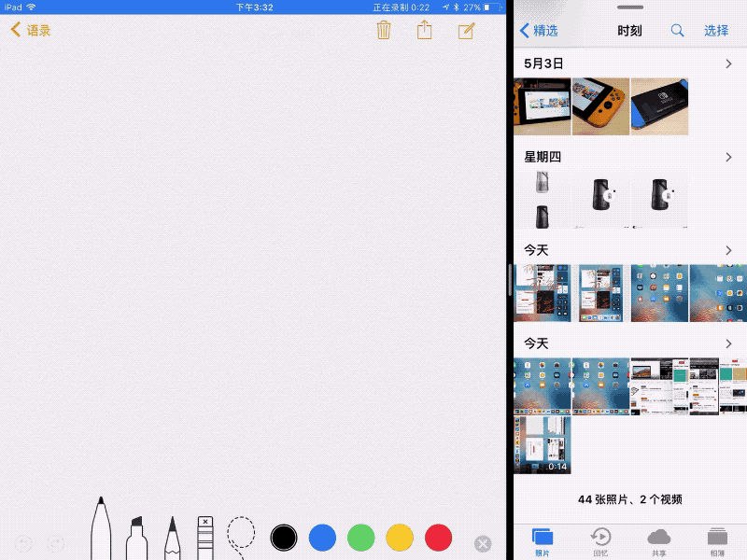Viewport: 747px width, 560px height.
Task: Expand the 星期四 photo group
Action: [729, 157]
